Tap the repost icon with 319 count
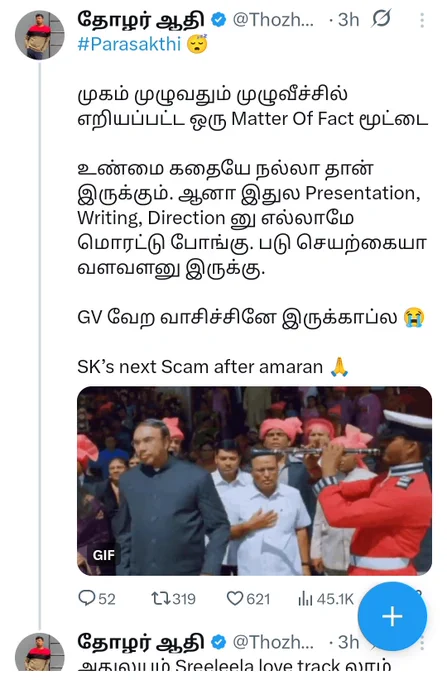The width and height of the screenshot is (447, 680). pyautogui.click(x=160, y=599)
